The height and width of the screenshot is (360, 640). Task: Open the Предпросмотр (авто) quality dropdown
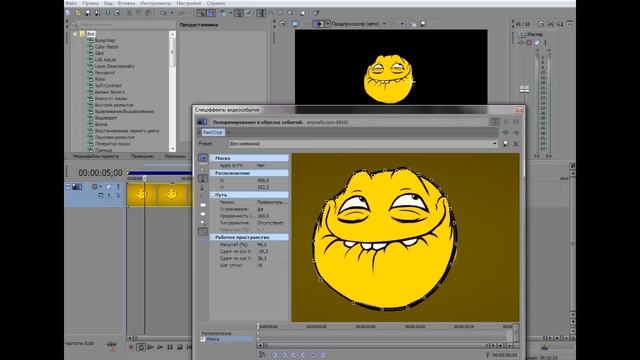click(x=384, y=24)
